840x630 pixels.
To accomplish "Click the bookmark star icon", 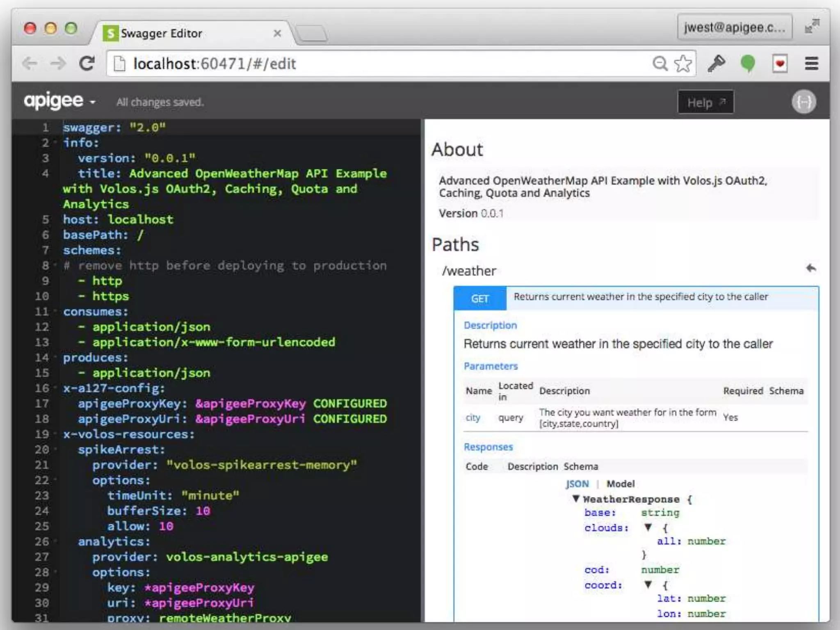I will pos(682,64).
